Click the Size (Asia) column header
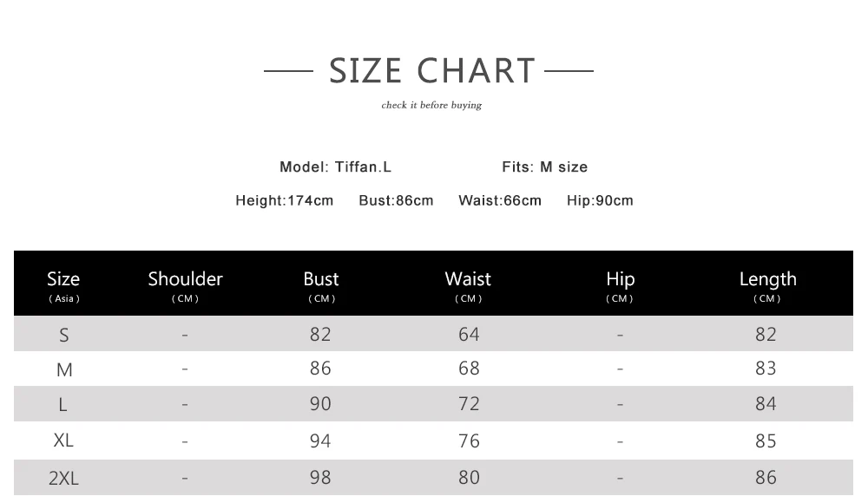 coord(63,286)
